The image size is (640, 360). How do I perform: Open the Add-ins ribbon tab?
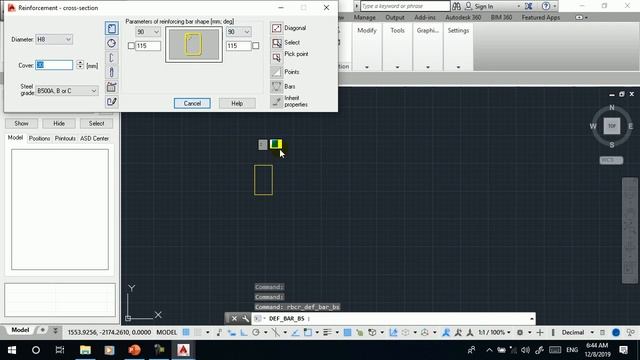[x=425, y=18]
